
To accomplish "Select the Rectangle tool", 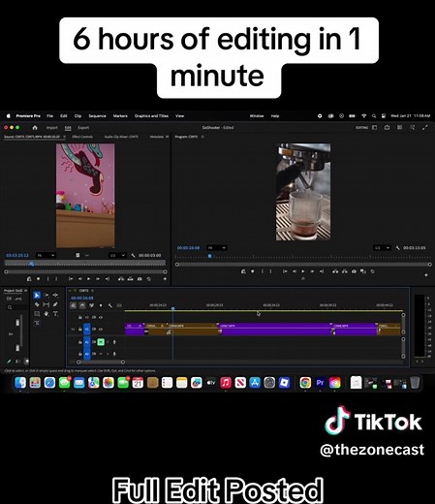I will click(37, 314).
